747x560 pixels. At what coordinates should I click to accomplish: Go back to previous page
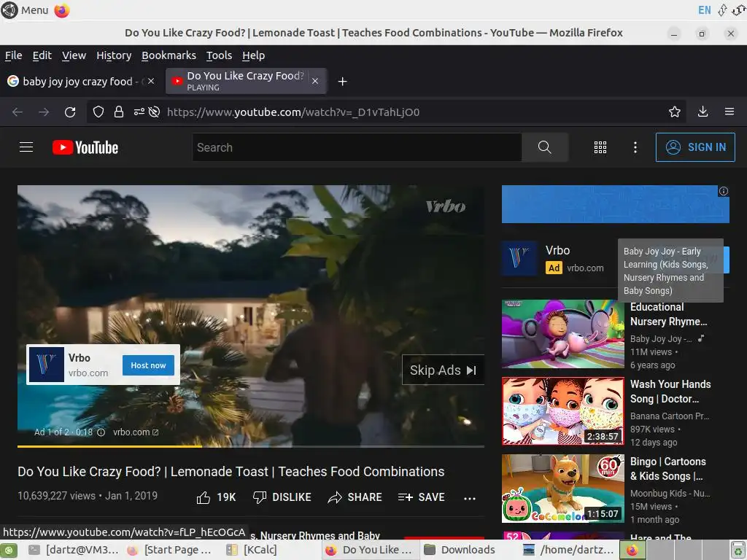18,112
